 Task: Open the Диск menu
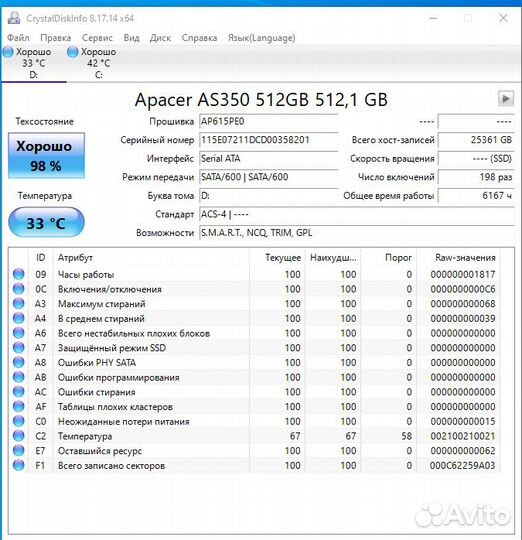(160, 38)
